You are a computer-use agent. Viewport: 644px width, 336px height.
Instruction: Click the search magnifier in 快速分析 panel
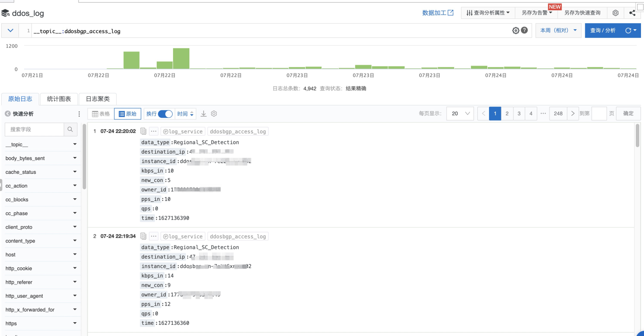(x=70, y=129)
